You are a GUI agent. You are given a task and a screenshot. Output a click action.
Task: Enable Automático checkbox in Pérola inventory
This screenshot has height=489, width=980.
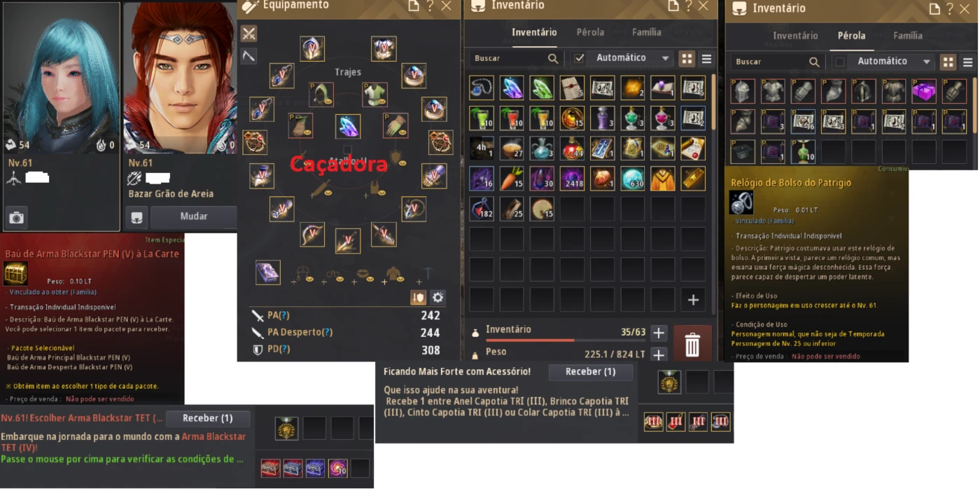[840, 62]
